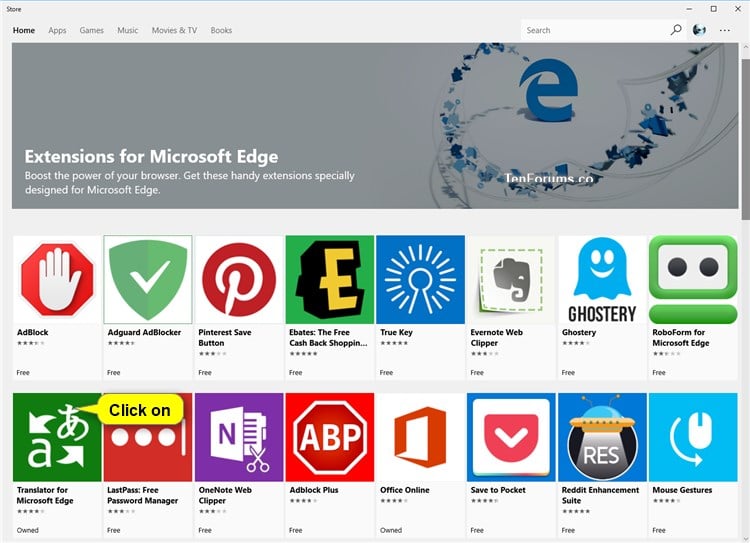Click the LastPass: Free Password Manager title
Viewport: 750px width, 543px height.
pyautogui.click(x=143, y=495)
